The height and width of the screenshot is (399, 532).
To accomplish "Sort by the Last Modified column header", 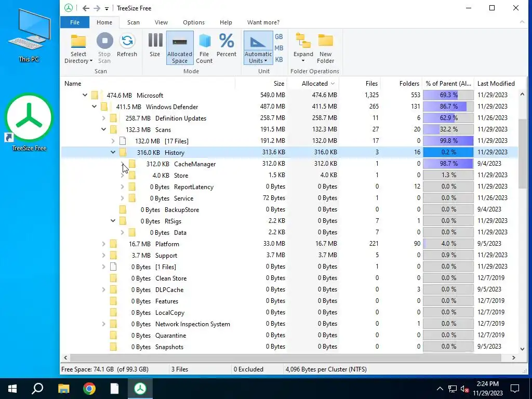I will [496, 84].
